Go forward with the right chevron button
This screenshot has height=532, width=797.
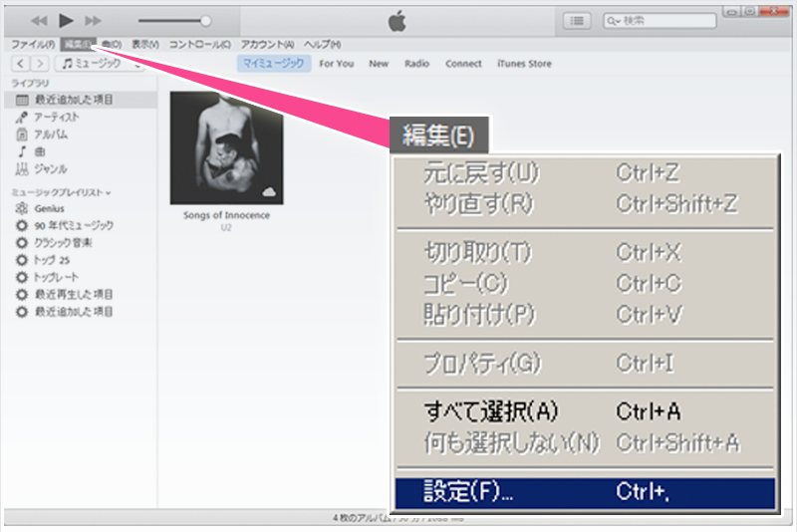[x=39, y=64]
